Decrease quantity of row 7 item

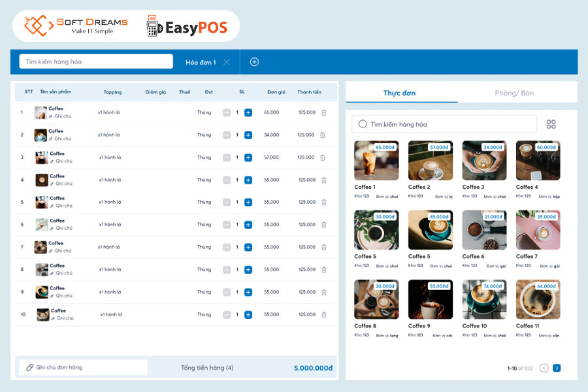pos(227,248)
